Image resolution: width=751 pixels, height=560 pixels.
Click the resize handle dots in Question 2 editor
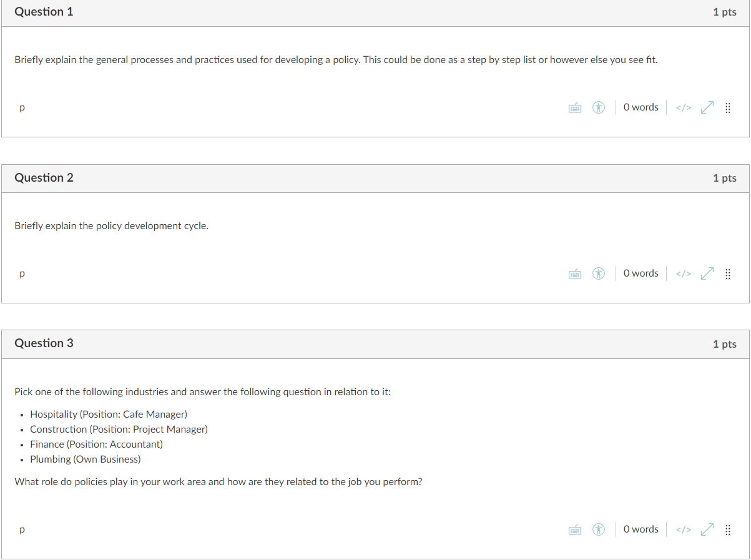[x=727, y=273]
